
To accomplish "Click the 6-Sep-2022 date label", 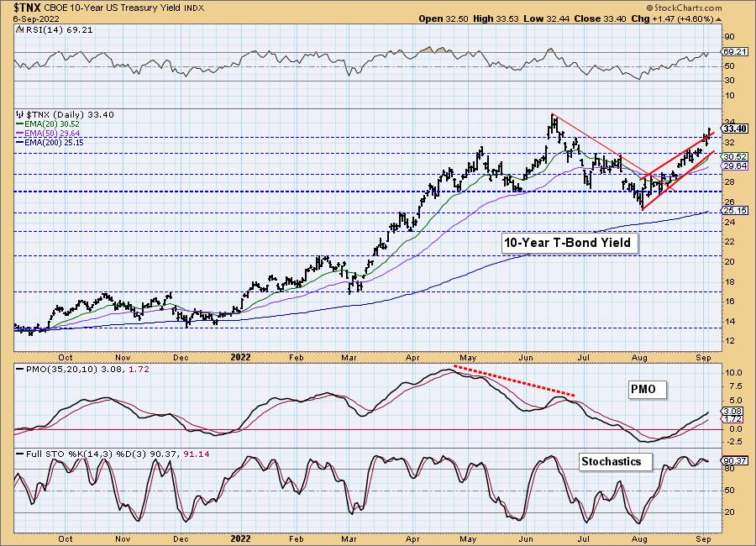I will (x=36, y=18).
